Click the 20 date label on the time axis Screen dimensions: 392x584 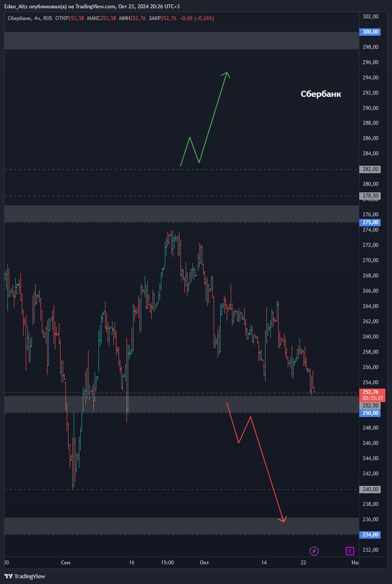pyautogui.click(x=7, y=562)
